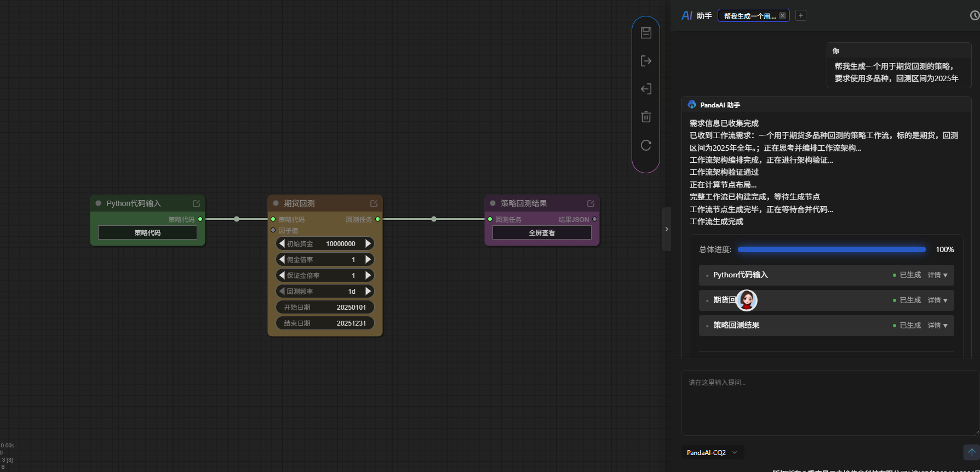Expand 详情 for 策略回测结果 progress row
The image size is (980, 472).
937,326
